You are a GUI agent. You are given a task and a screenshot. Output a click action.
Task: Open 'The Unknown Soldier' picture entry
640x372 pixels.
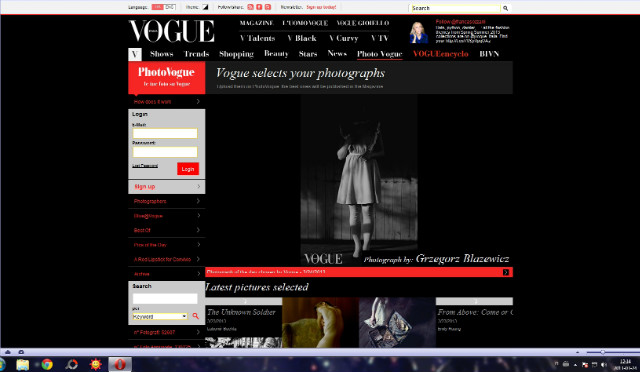[241, 312]
